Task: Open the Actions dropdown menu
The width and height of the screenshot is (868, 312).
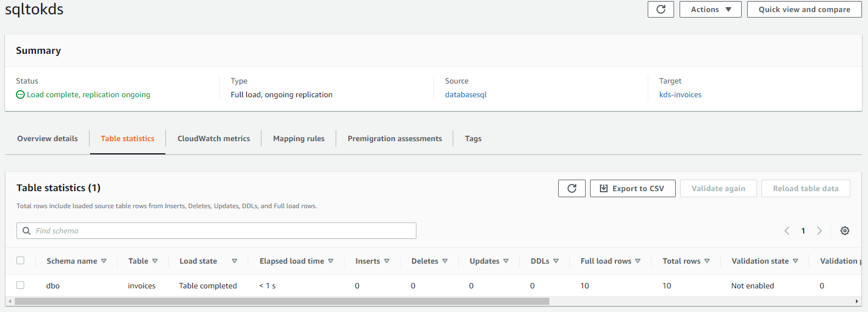Action: pos(710,9)
